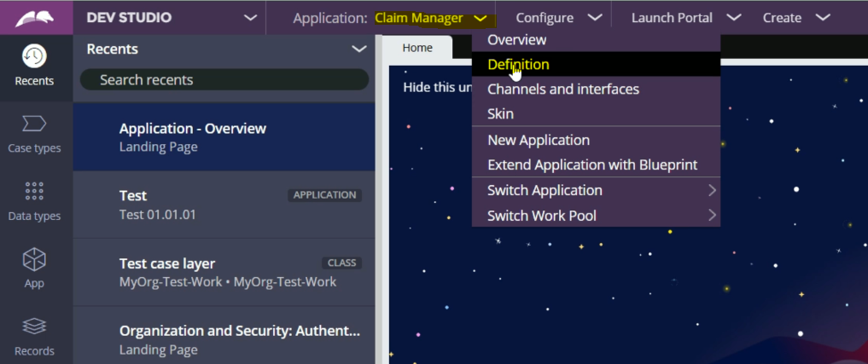Switch to the Home tab
This screenshot has height=364, width=868.
417,48
